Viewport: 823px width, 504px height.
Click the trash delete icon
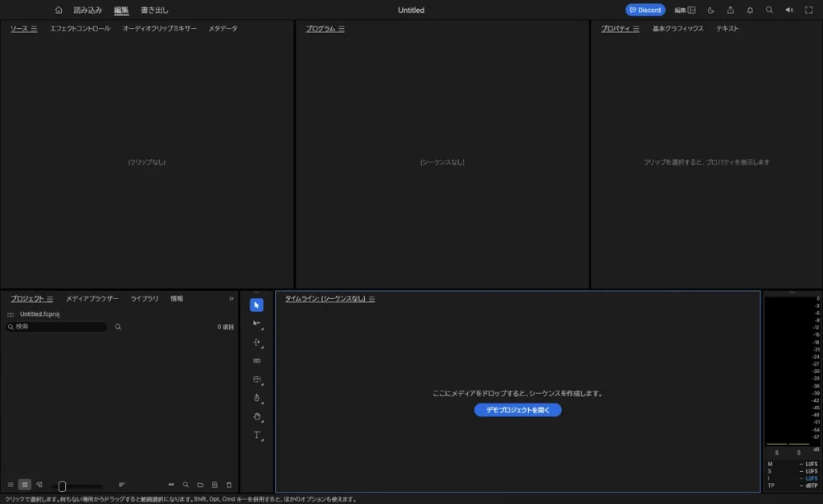point(229,485)
